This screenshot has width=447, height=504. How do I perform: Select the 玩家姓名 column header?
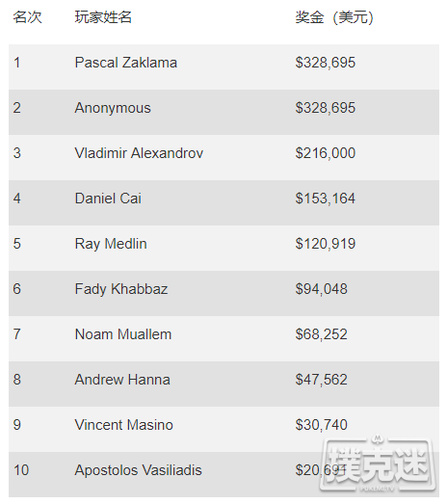[103, 17]
